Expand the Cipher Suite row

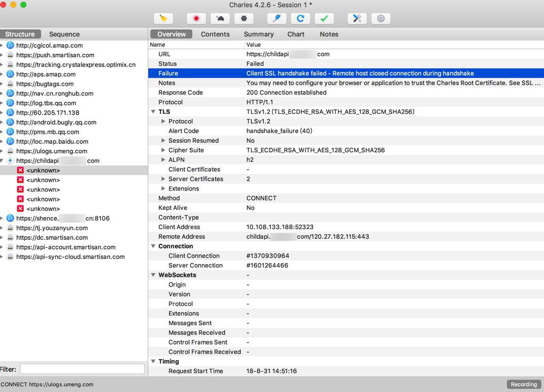pos(163,150)
